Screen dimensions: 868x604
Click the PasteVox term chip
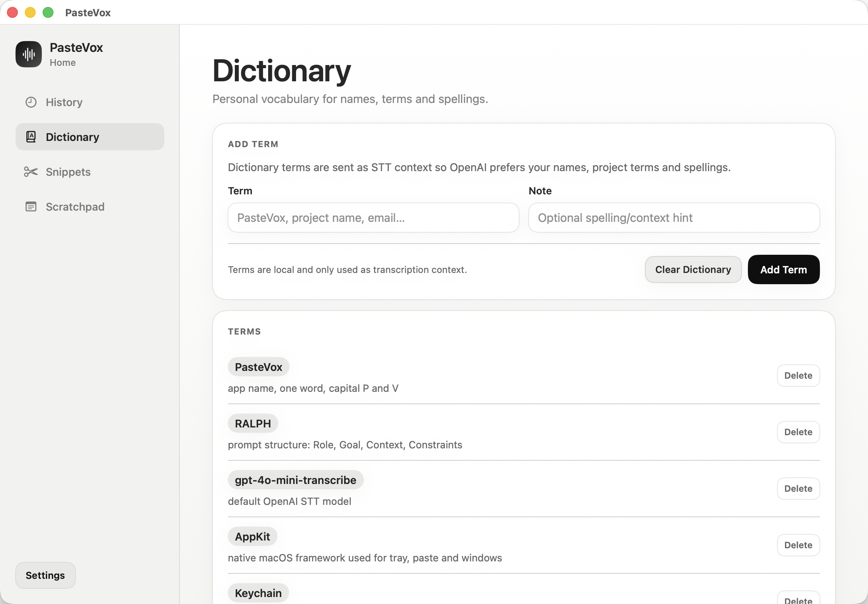click(x=258, y=367)
